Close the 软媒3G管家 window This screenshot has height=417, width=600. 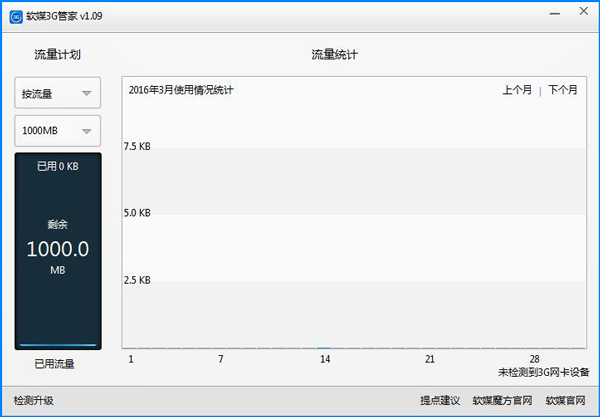coord(584,11)
